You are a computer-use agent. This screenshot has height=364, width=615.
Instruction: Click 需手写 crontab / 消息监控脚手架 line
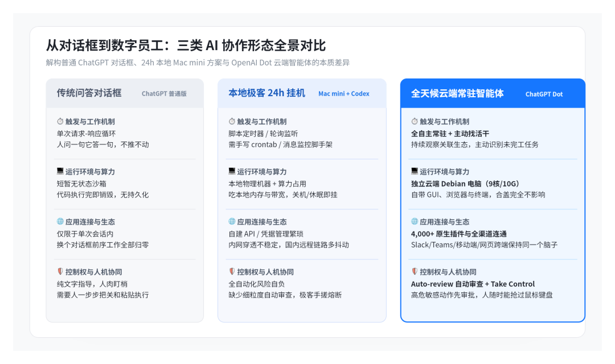(280, 144)
